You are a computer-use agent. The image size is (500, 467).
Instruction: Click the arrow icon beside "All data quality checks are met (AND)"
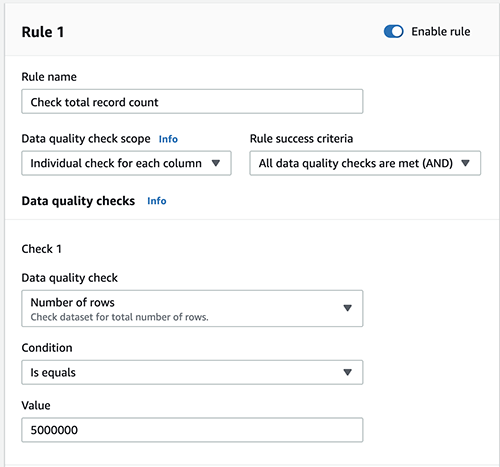pyautogui.click(x=465, y=163)
